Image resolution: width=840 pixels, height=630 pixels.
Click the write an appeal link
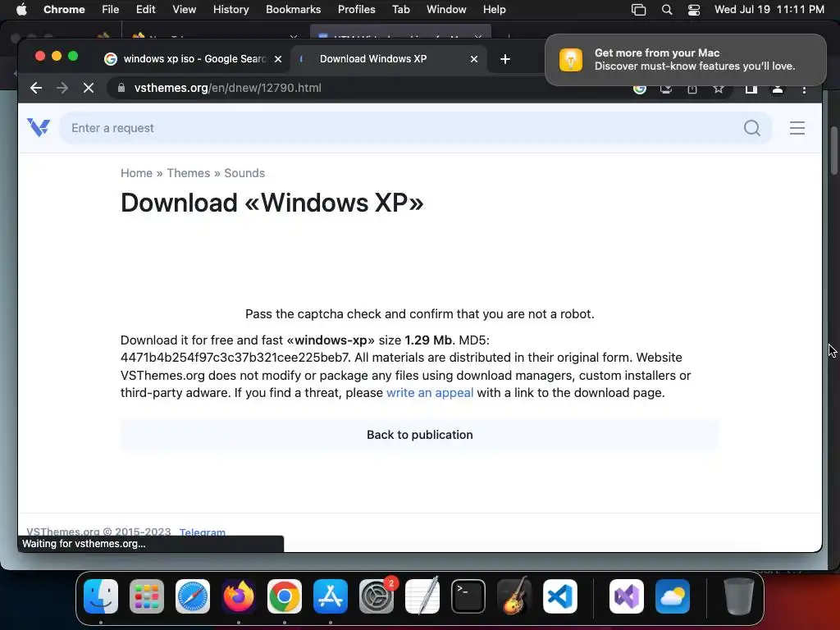430,393
